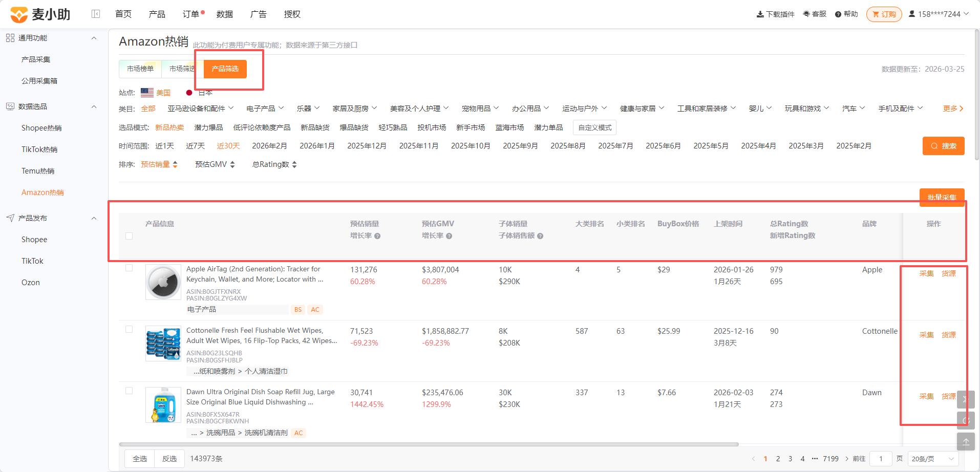The image size is (980, 472).
Task: Open the 首页 top menu
Action: [x=123, y=14]
